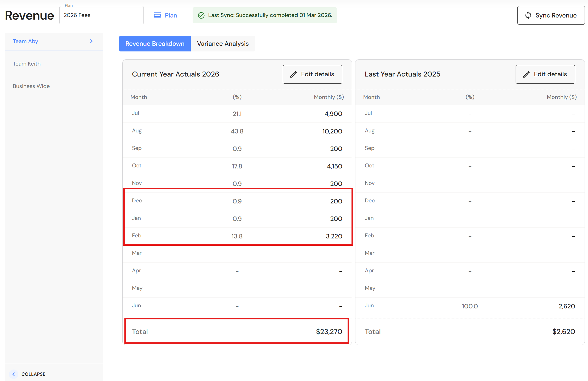Select the Revenue Breakdown tab

coord(155,44)
